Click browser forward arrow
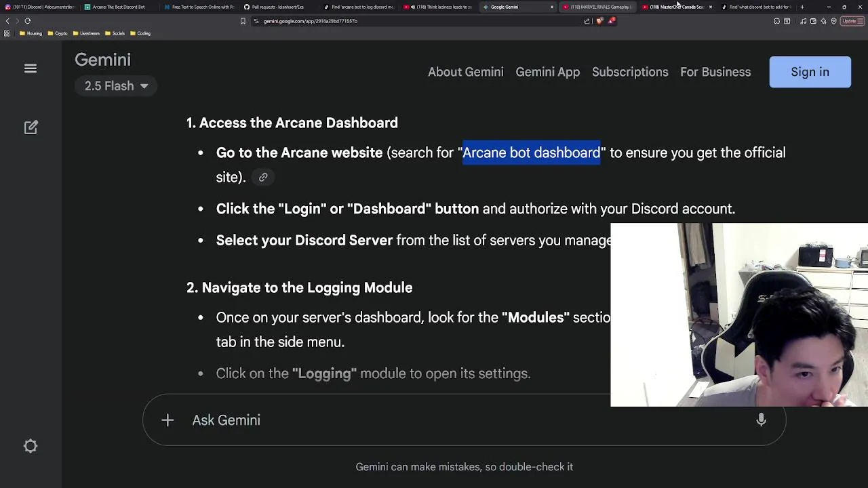Screen dimensions: 868x488 (18, 21)
